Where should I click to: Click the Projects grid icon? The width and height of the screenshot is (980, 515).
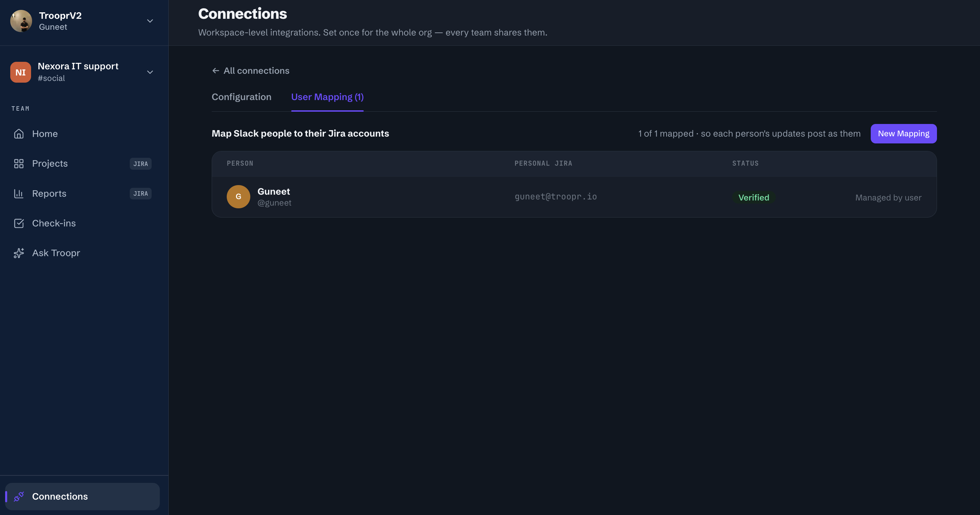click(19, 164)
